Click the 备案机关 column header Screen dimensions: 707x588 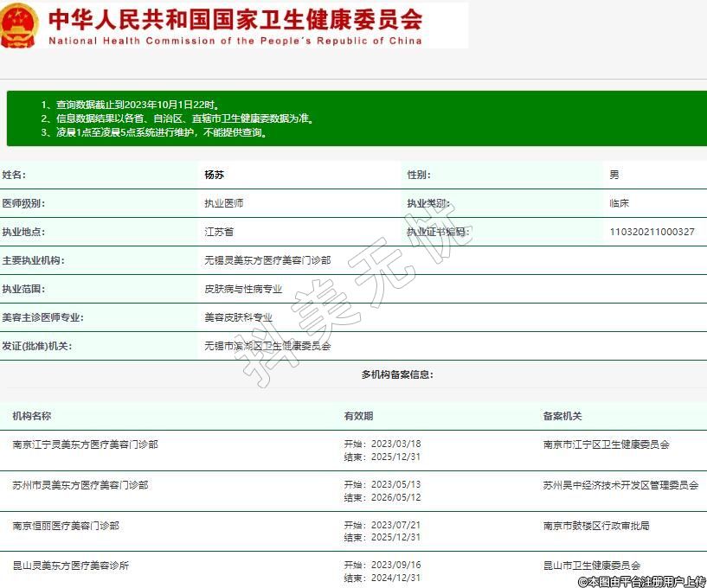562,416
